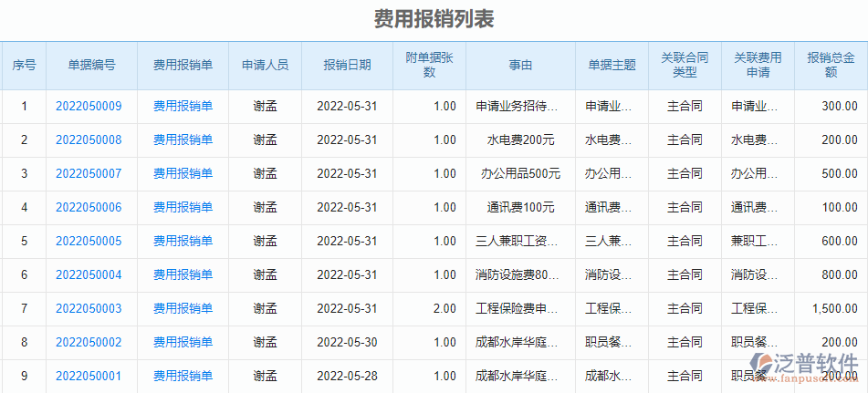Click the 1,500.00 total amount cell

(834, 308)
